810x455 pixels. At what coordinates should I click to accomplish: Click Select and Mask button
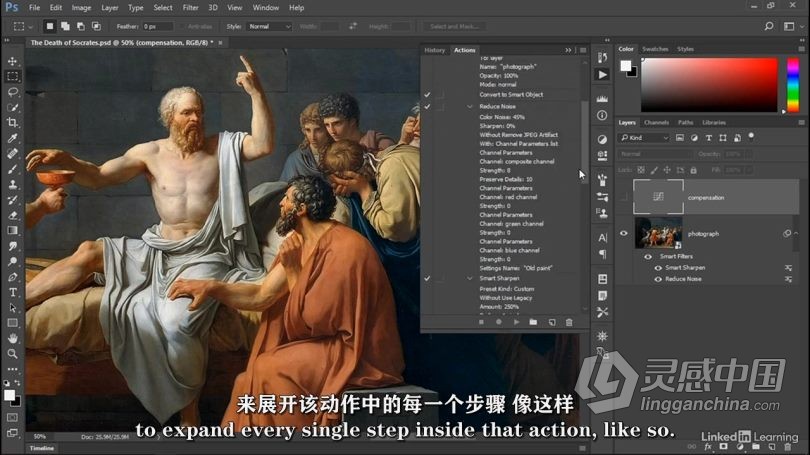coord(454,26)
